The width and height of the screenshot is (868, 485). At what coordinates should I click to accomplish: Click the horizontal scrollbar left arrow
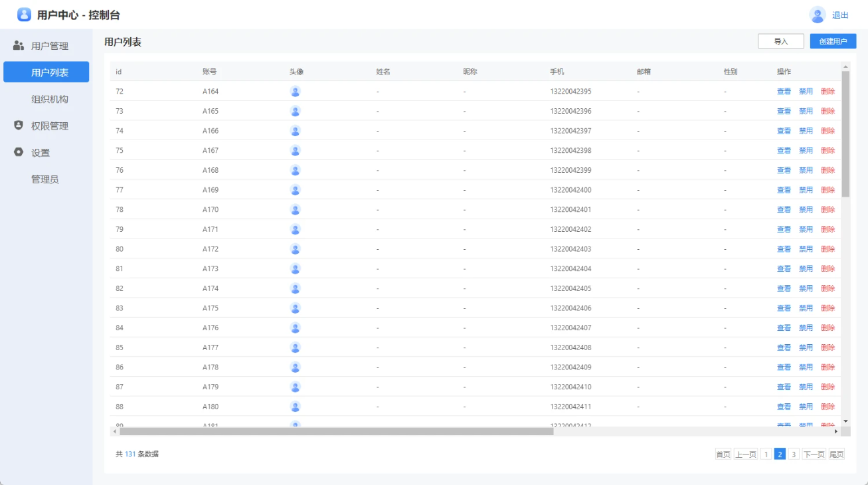click(x=115, y=431)
